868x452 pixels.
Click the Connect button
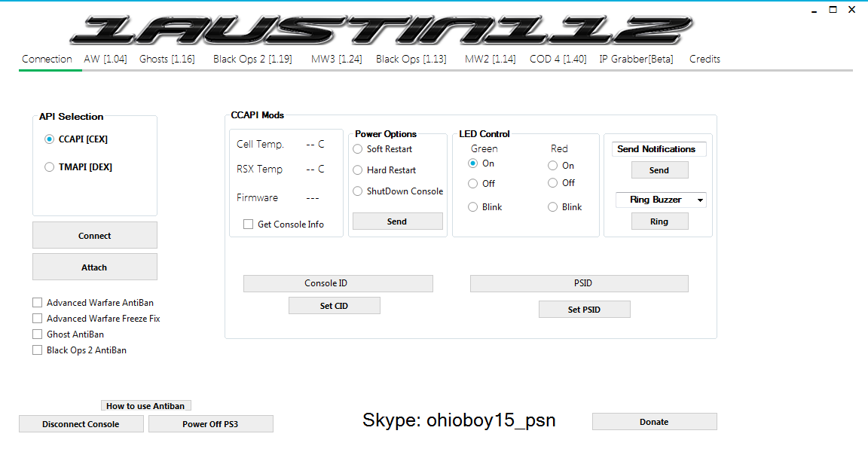tap(95, 236)
